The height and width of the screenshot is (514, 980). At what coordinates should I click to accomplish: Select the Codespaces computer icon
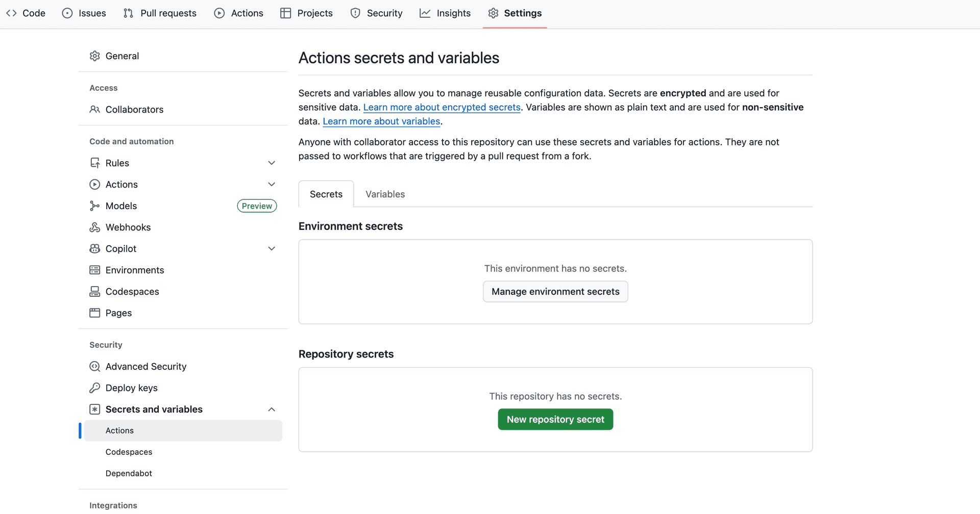coord(95,291)
